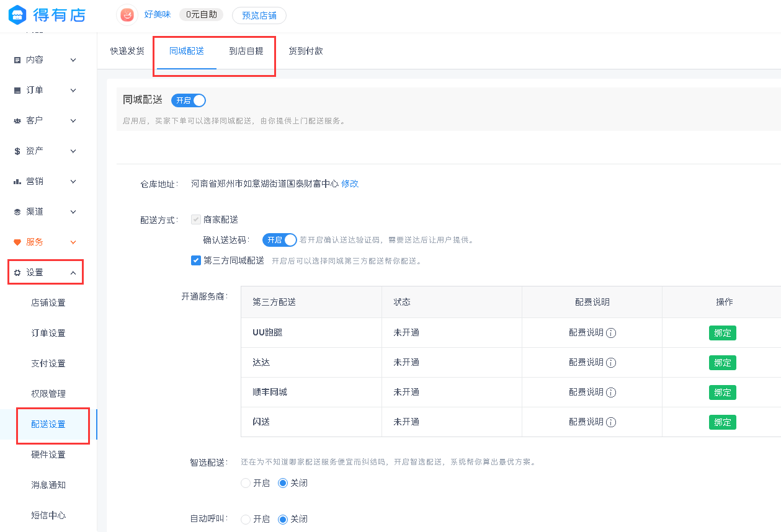Click the 内容 sidebar icon
781x532 pixels.
(x=17, y=60)
